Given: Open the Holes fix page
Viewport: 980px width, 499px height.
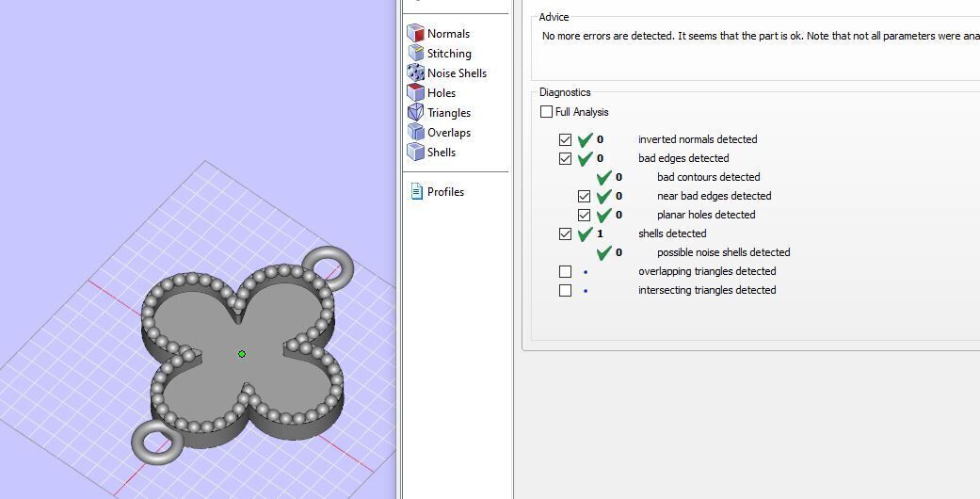Looking at the screenshot, I should [x=442, y=93].
